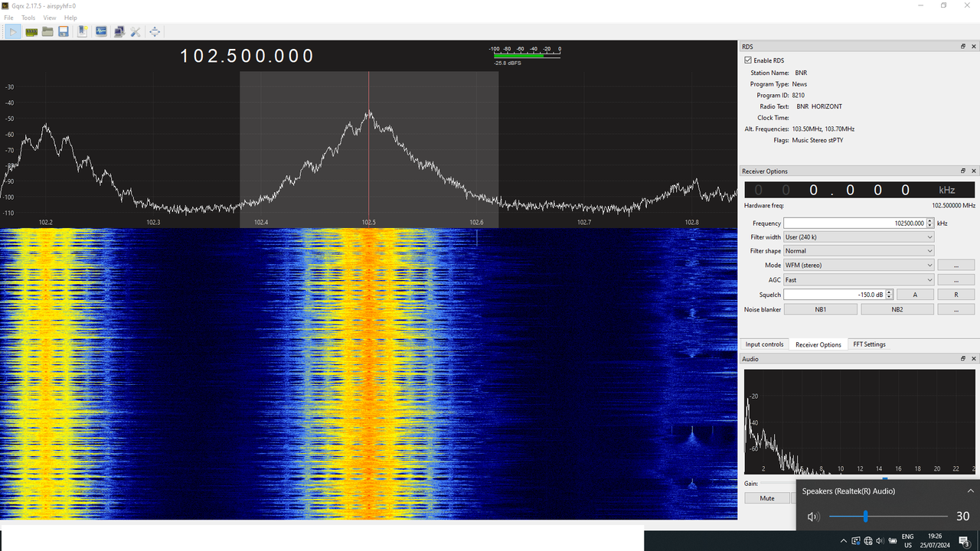Close the Receiver Options panel
980x551 pixels.
coord(974,171)
